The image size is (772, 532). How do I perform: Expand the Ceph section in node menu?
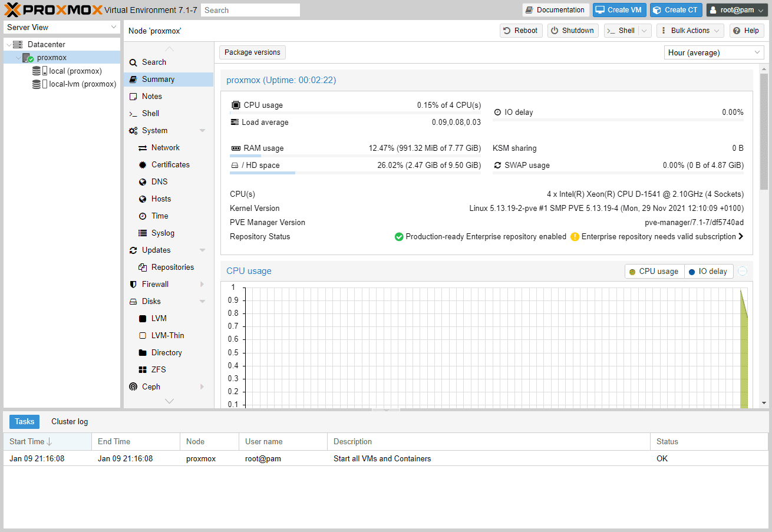(x=202, y=387)
